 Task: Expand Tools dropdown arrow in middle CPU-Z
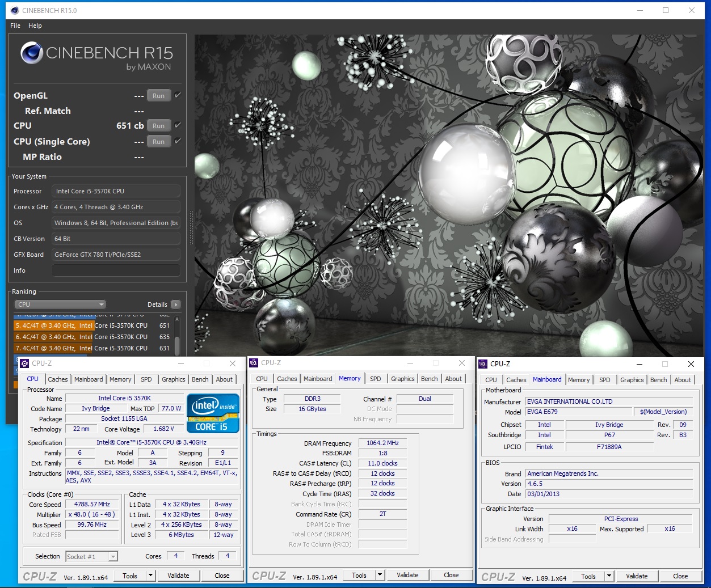coord(380,575)
